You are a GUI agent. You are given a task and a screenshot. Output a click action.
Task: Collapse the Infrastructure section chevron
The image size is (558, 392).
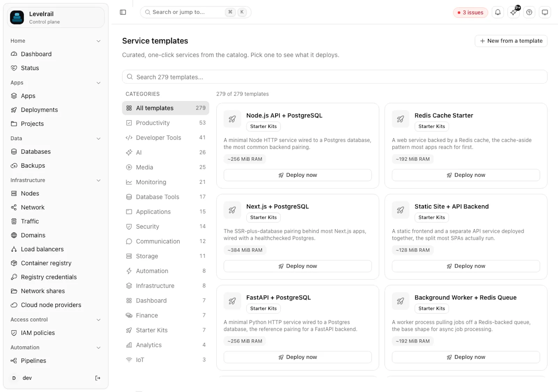click(x=98, y=180)
